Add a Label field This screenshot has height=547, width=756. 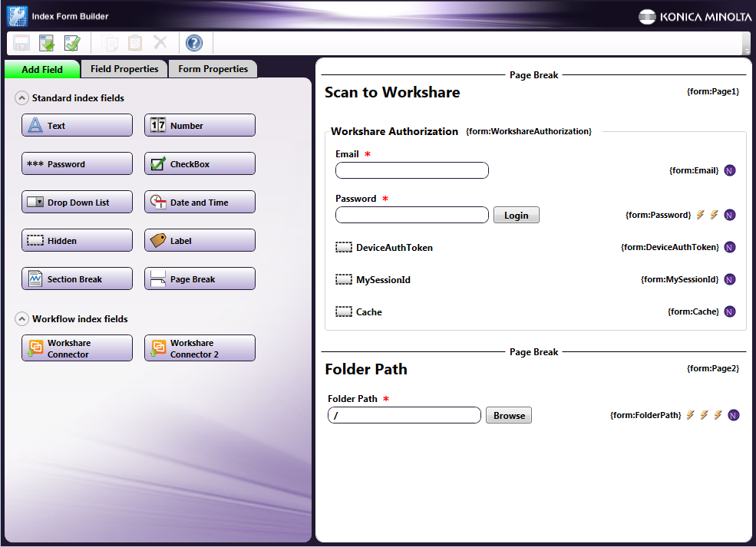[x=200, y=240]
